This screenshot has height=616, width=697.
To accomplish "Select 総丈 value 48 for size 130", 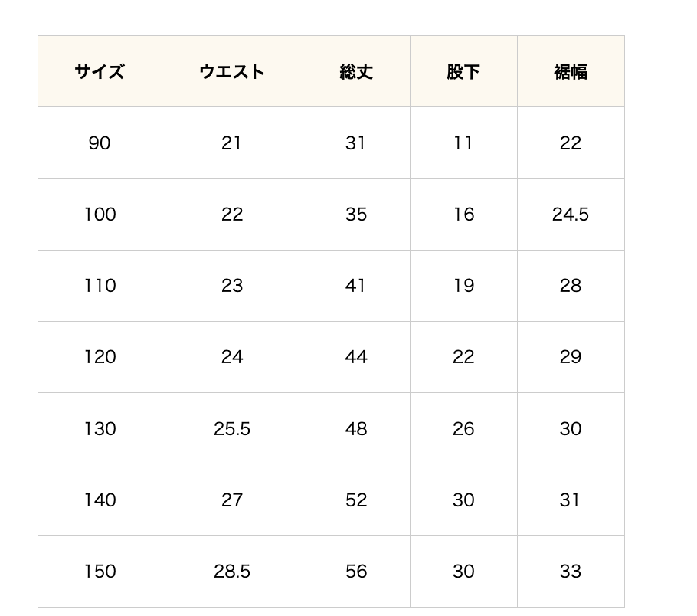I will click(356, 429).
